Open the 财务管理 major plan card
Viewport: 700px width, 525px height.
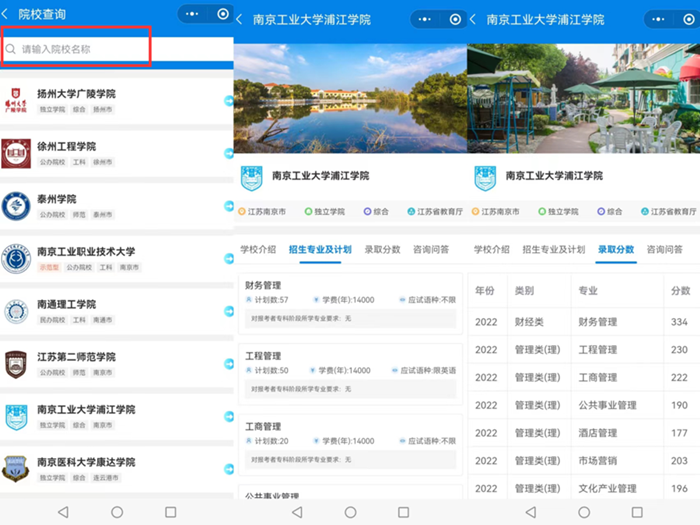350,299
